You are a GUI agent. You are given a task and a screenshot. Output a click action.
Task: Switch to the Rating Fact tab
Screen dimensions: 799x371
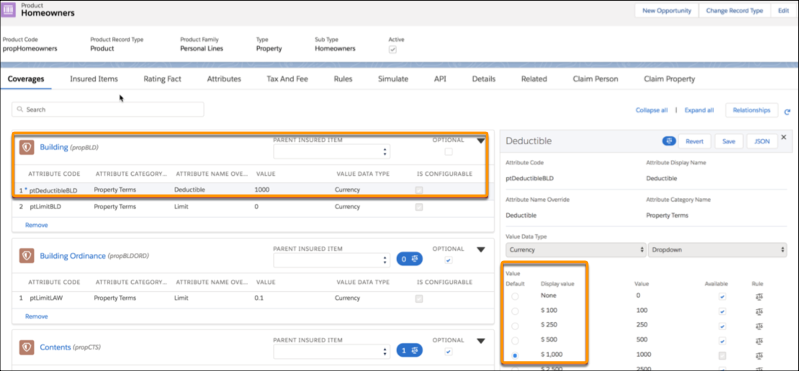pyautogui.click(x=162, y=79)
